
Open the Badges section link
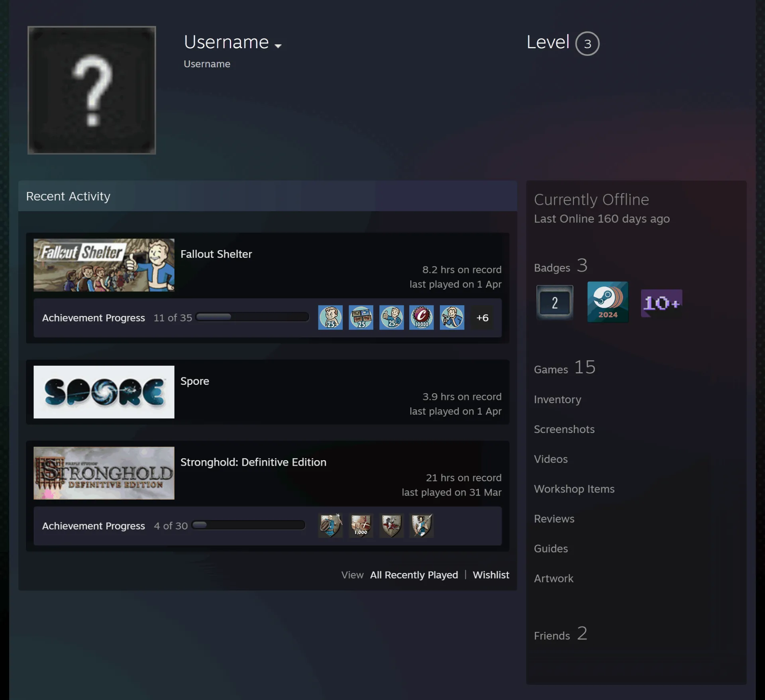[x=561, y=266]
